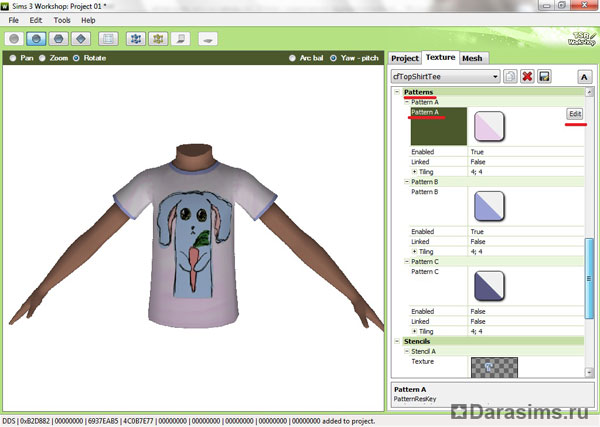
Task: Select the highlighted blue shaded-render toolbar icon
Action: point(36,39)
